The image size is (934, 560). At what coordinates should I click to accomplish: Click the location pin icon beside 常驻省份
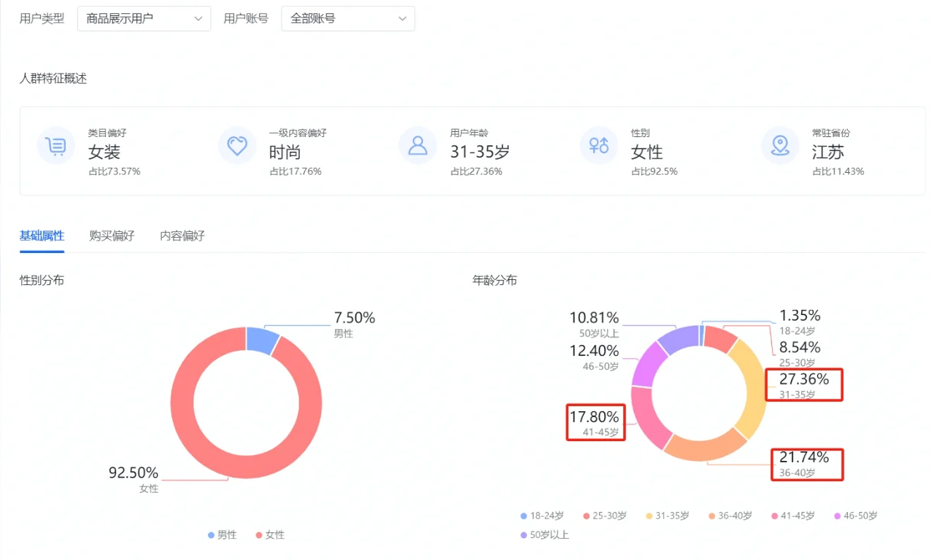click(779, 146)
